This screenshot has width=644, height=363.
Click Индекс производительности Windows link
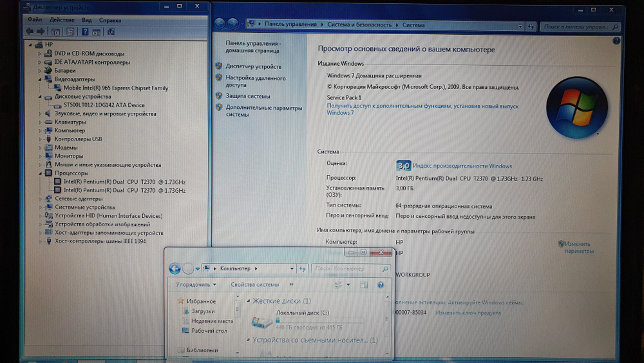coord(462,166)
